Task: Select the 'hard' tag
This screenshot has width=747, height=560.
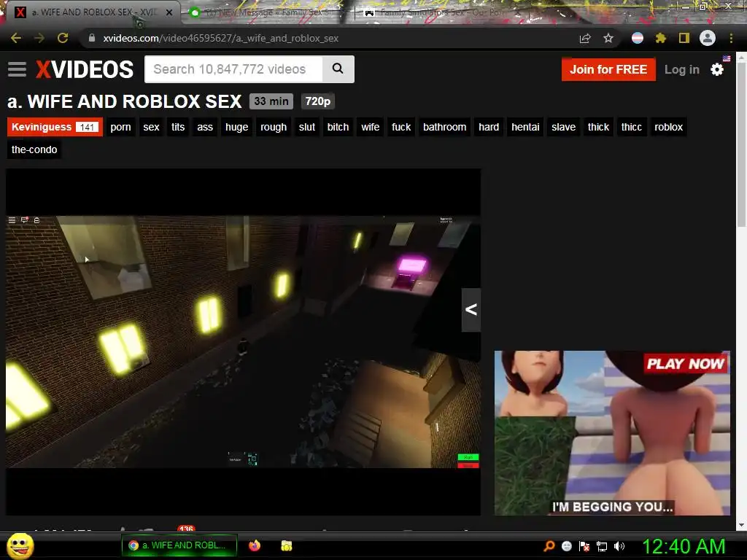Action: 489,127
